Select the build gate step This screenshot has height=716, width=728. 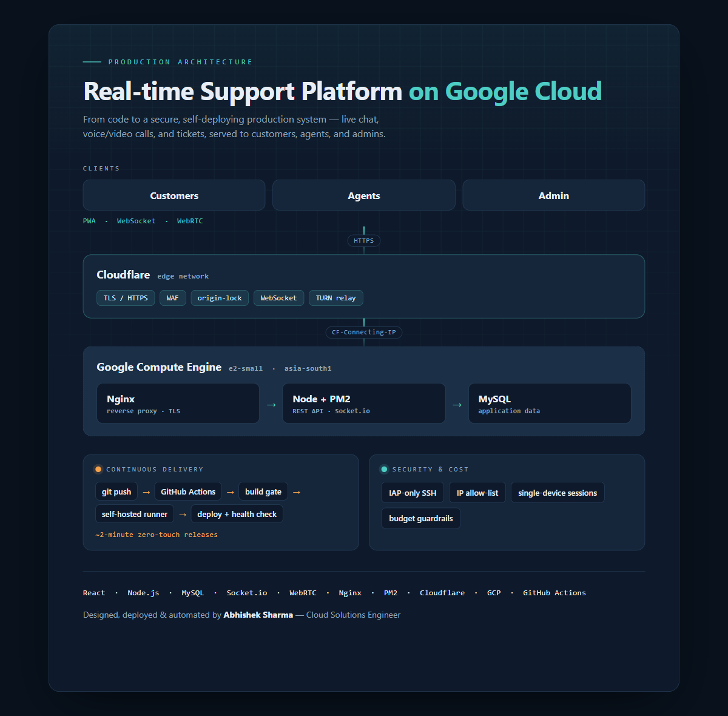[x=263, y=491]
